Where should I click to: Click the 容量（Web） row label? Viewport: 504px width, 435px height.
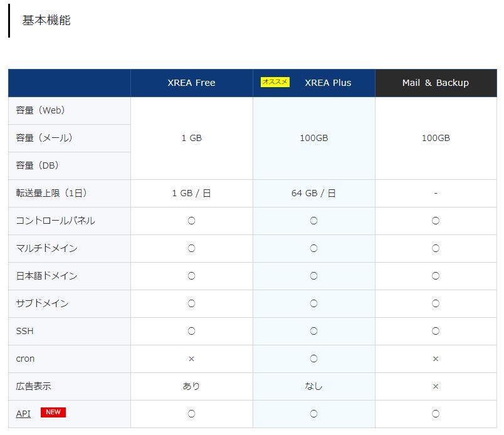41,110
